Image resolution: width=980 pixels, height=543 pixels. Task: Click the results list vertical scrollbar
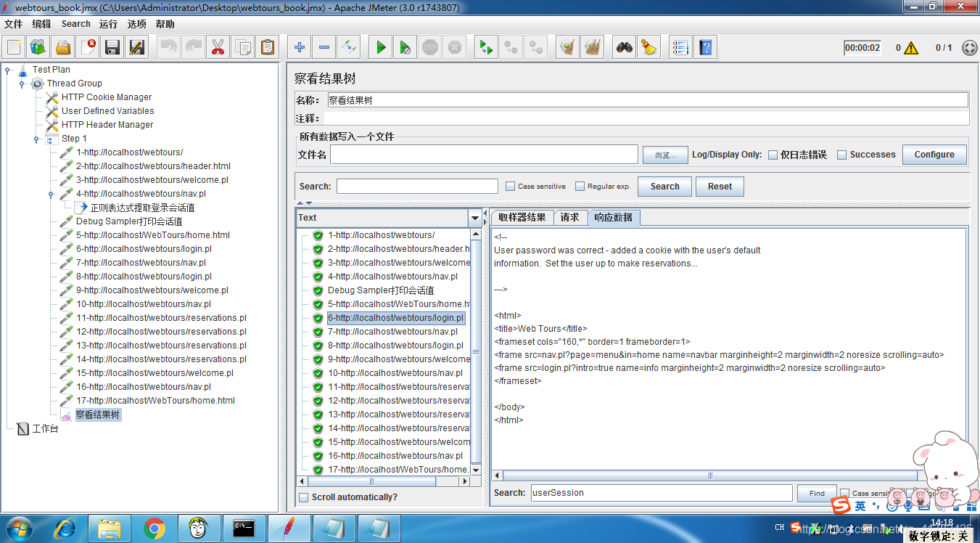pos(476,352)
